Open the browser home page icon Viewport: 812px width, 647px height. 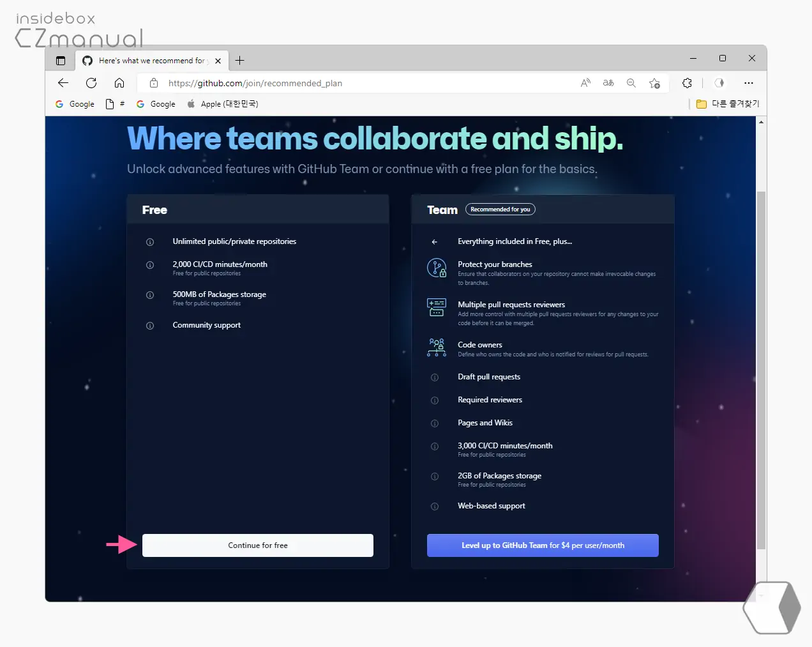[x=119, y=83]
